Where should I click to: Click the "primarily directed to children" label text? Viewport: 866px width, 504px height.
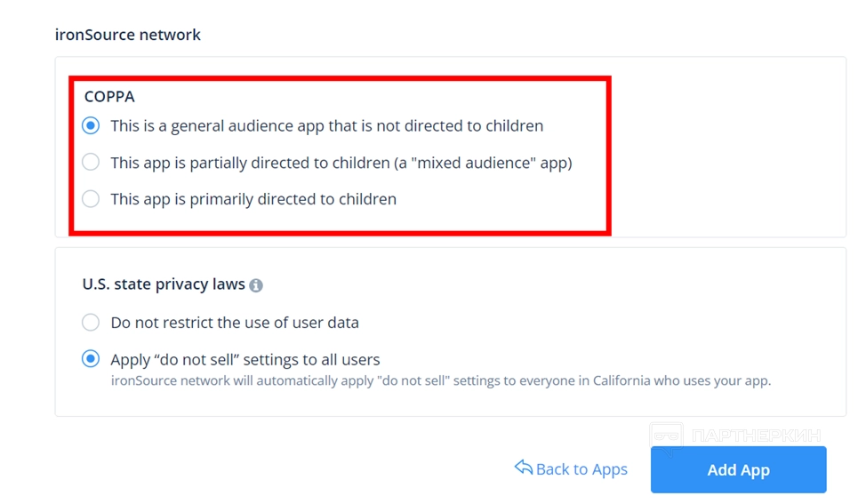coord(253,199)
